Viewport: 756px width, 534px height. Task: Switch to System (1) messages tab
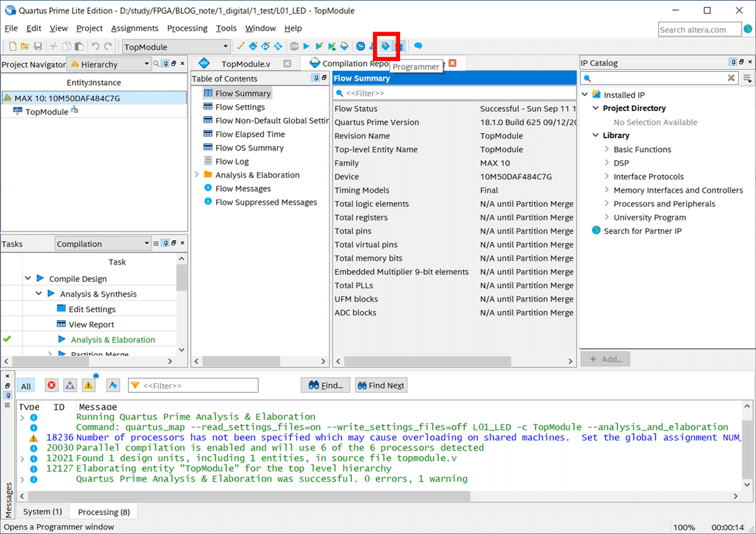click(42, 511)
